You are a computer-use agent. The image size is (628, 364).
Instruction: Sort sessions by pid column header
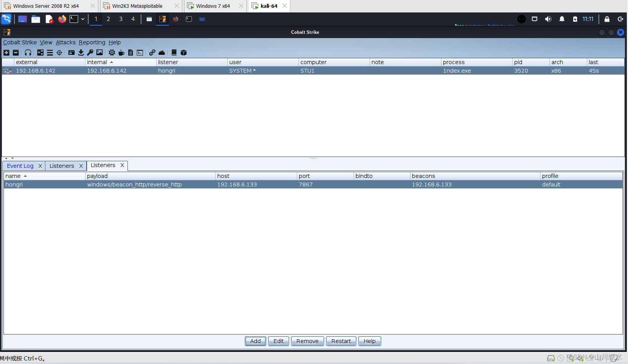(530, 62)
